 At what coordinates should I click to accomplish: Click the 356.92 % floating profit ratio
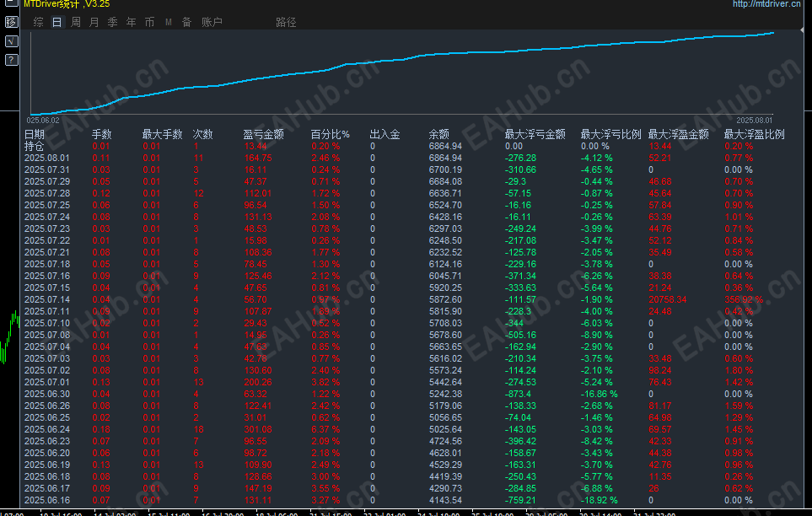[744, 299]
